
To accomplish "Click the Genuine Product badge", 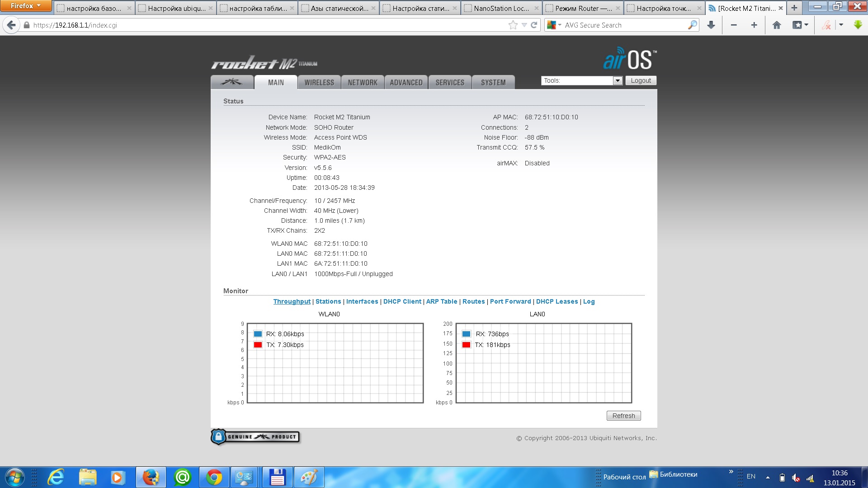I will [255, 436].
